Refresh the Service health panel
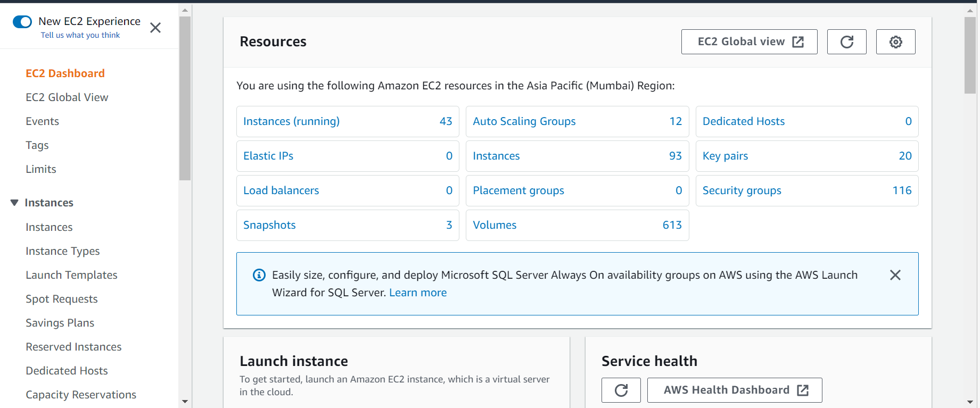 pos(621,390)
